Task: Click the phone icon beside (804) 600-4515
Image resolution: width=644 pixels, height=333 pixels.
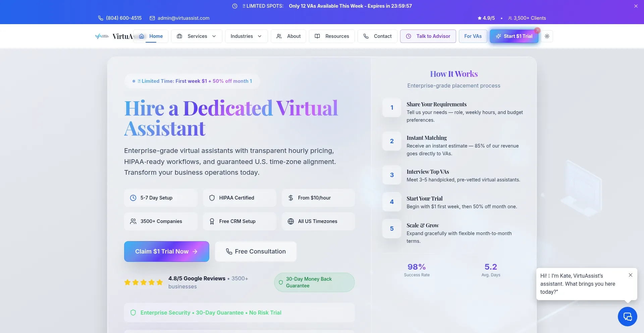Action: [x=100, y=18]
